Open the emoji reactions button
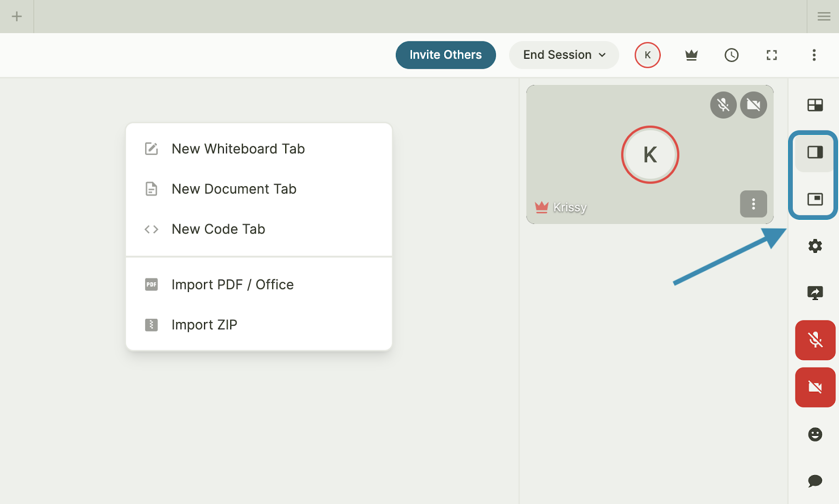Viewport: 839px width, 504px height. click(815, 434)
